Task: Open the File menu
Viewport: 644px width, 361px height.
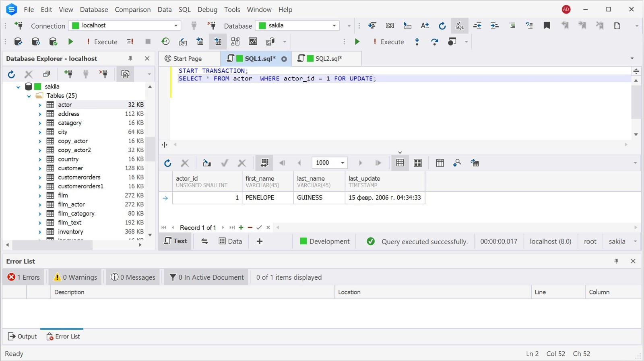Action: (x=29, y=9)
